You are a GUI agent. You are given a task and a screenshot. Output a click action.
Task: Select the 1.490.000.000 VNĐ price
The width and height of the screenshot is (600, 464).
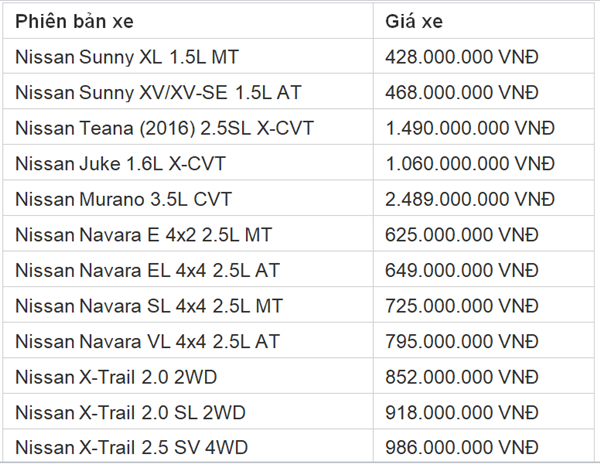(x=469, y=129)
